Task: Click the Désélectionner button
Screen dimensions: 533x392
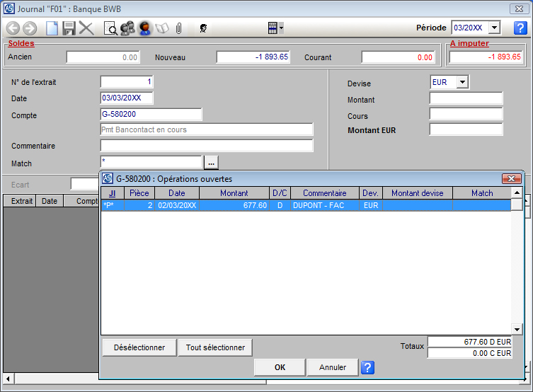Action: 139,347
